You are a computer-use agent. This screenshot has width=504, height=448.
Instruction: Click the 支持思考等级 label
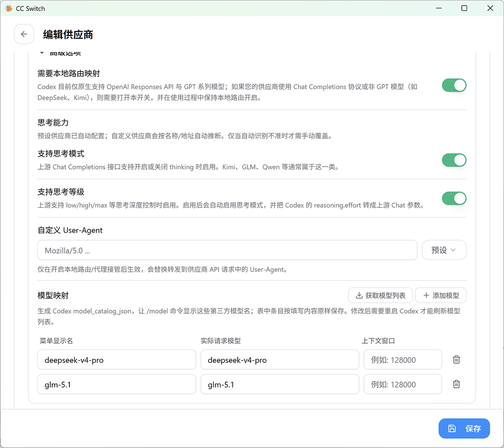point(61,192)
